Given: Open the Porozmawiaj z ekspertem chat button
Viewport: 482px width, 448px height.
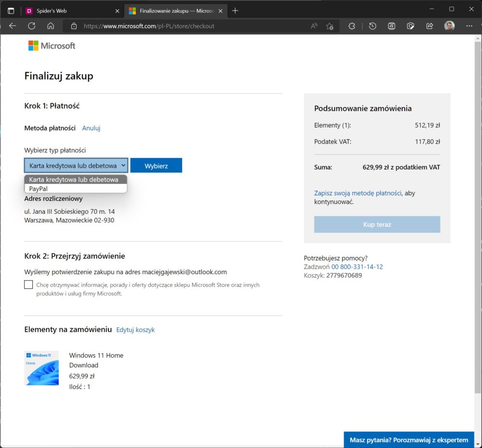Looking at the screenshot, I should coord(409,440).
